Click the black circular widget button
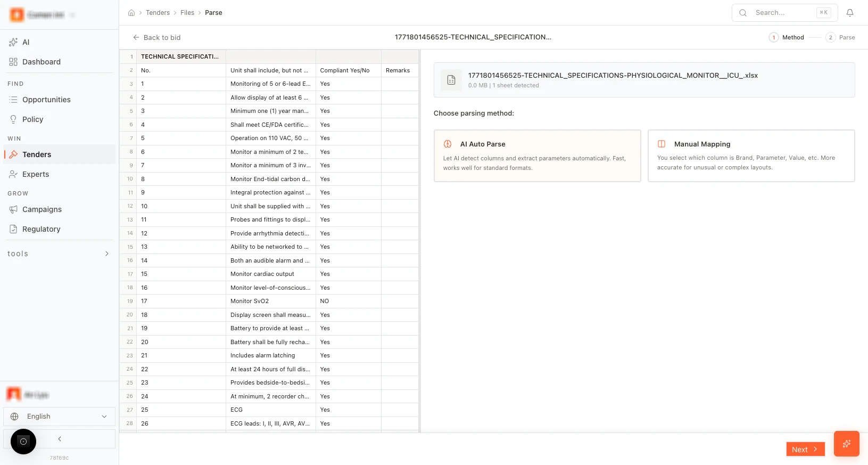Viewport: 868px width, 465px height. (23, 442)
